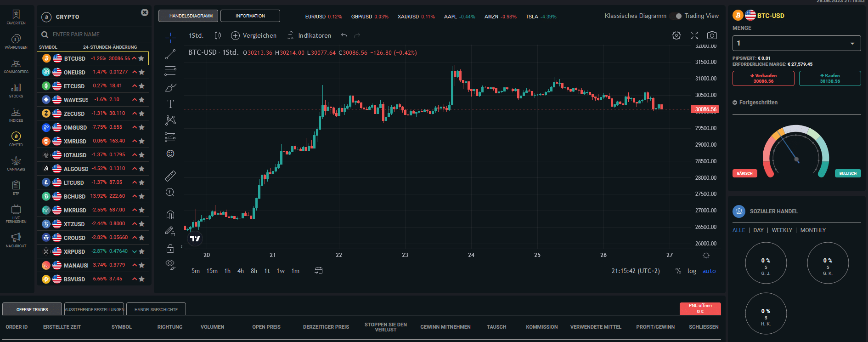Open Offene Trades tab
The image size is (868, 342).
tap(32, 309)
